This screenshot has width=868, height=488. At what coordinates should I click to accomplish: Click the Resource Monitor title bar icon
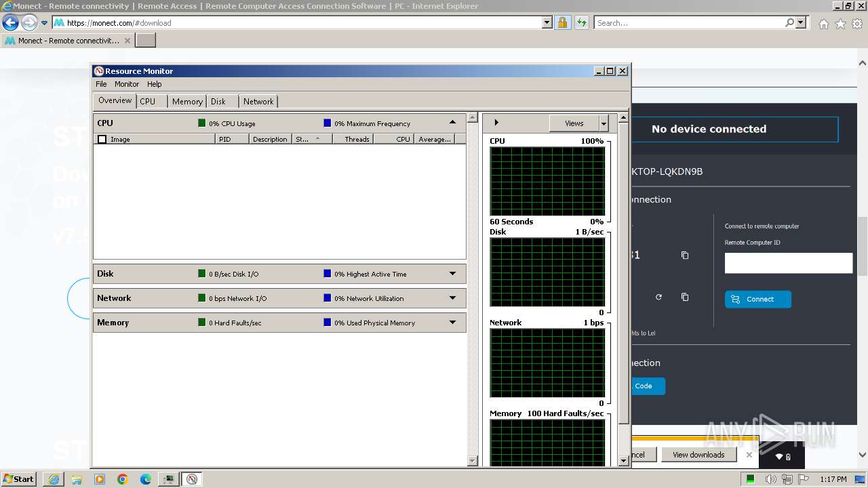click(x=99, y=71)
